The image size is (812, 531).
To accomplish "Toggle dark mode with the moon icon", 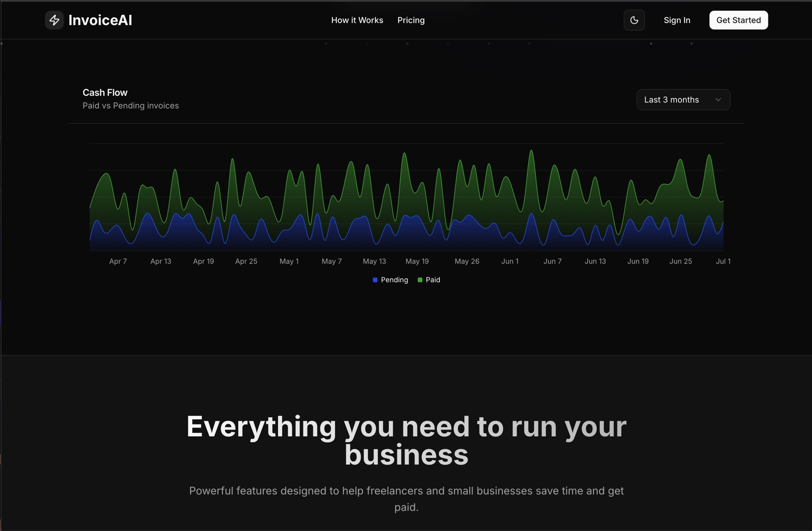I will point(634,20).
